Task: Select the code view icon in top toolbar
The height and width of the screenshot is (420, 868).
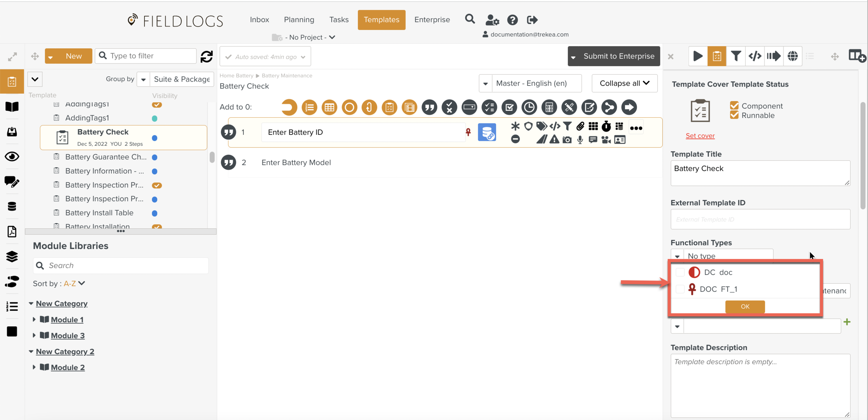Action: 756,56
